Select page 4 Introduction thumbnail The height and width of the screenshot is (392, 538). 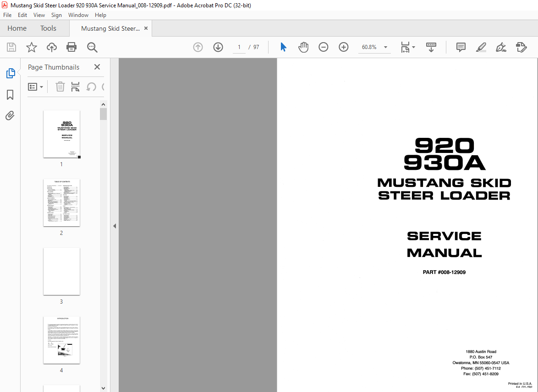[x=61, y=340]
